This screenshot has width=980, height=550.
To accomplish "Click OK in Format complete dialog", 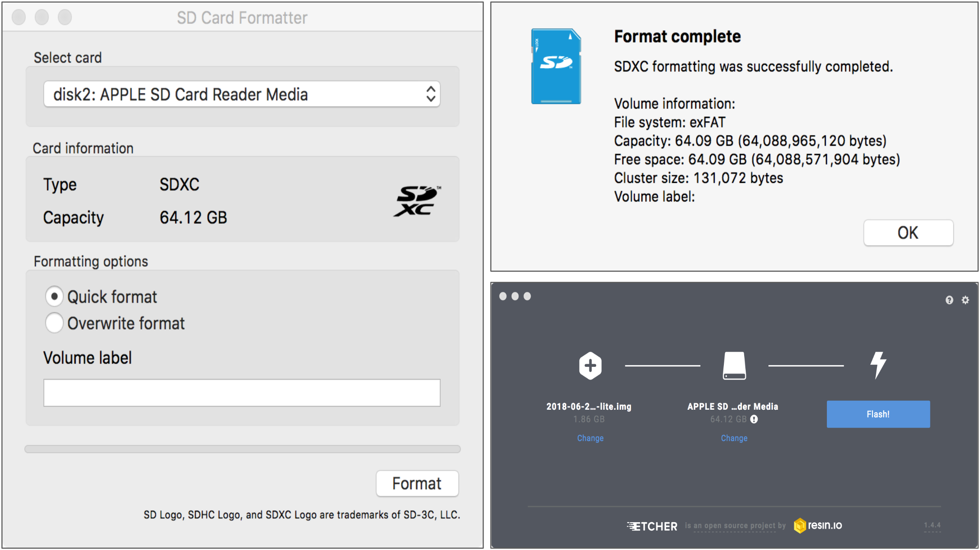I will click(908, 233).
